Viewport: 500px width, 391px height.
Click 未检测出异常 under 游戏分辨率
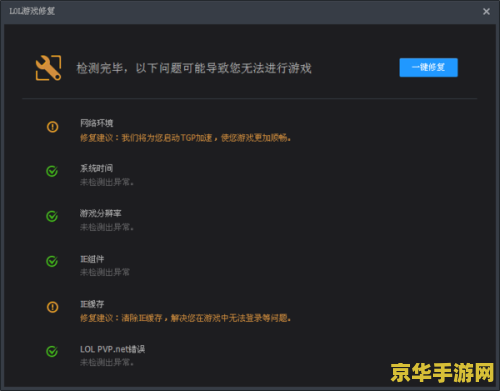click(107, 227)
